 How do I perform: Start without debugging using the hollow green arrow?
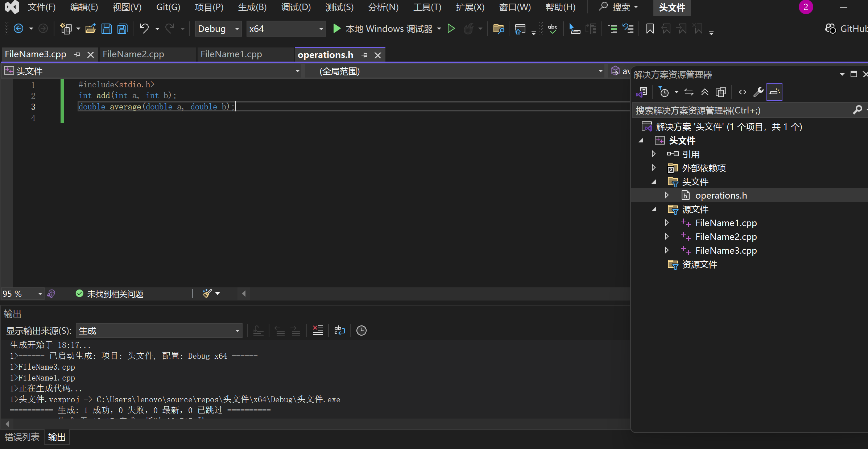point(451,29)
